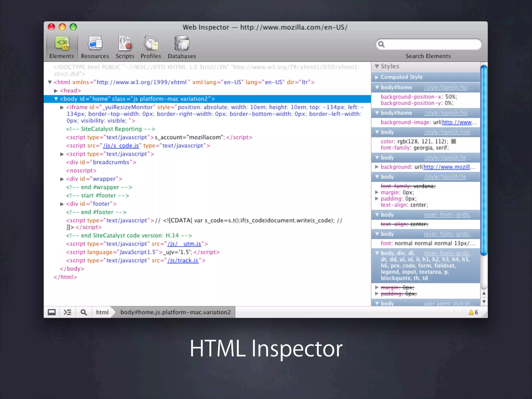
Task: Open the Scripts panel icon
Action: pos(125,43)
